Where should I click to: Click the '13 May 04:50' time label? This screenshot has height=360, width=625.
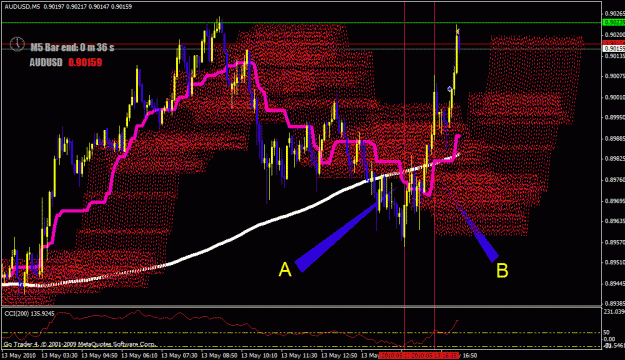(99, 355)
